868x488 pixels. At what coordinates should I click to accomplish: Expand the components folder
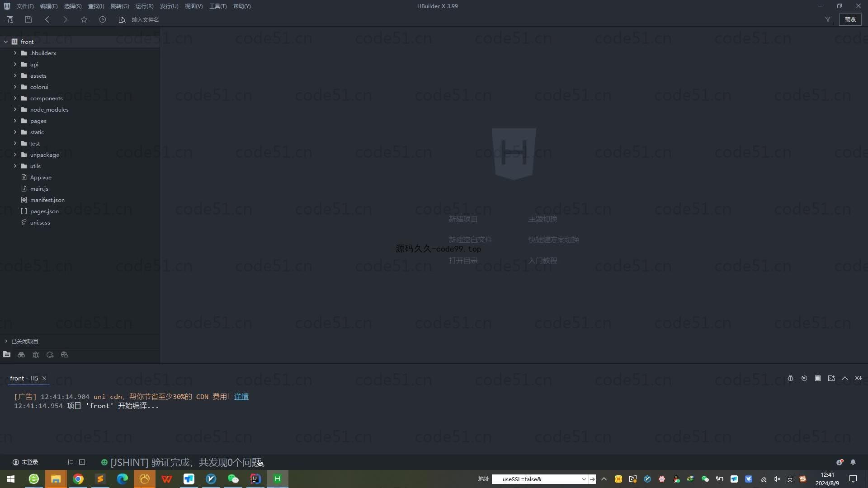coord(15,98)
